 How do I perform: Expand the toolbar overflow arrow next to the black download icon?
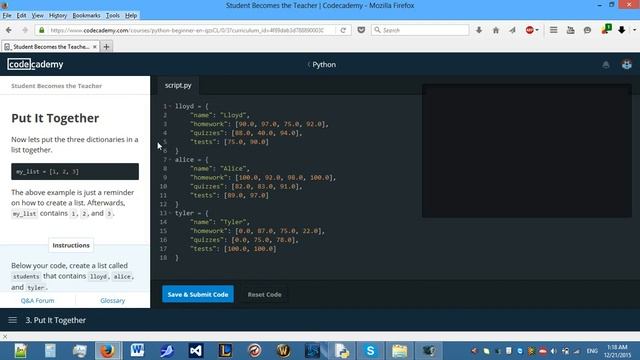[x=634, y=30]
